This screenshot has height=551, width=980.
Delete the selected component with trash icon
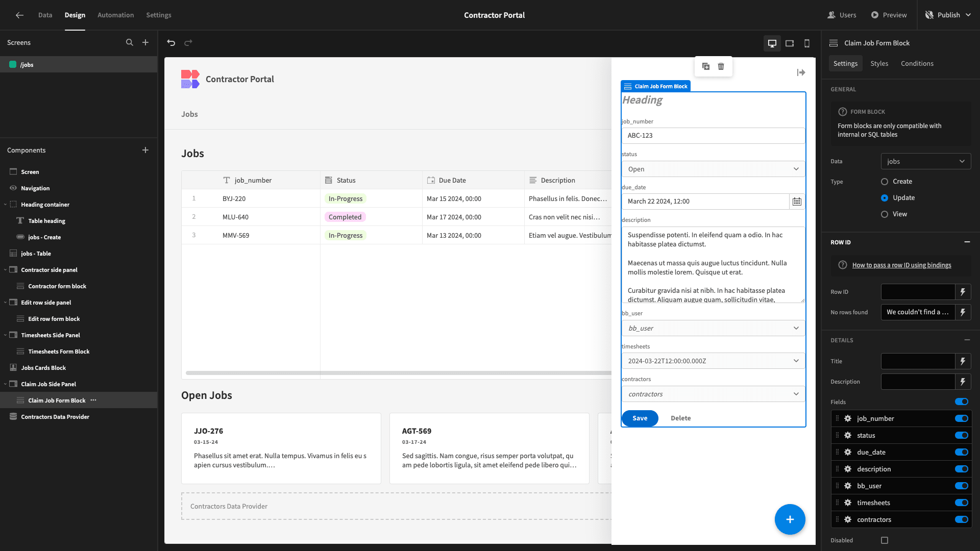[x=721, y=66]
